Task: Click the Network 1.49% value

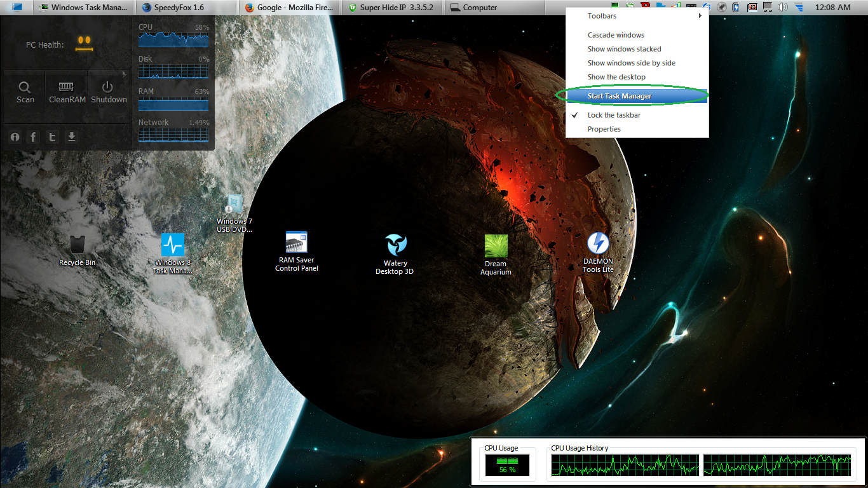Action: 199,123
